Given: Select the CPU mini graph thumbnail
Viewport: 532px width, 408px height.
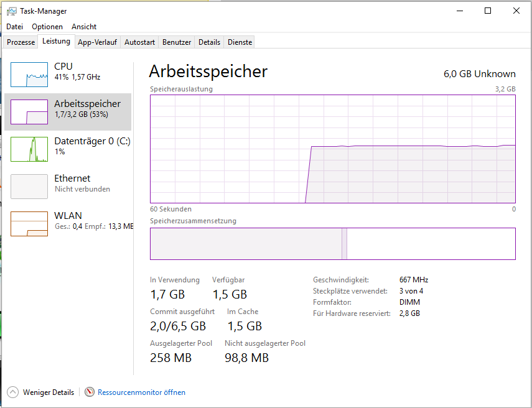Looking at the screenshot, I should click(29, 75).
